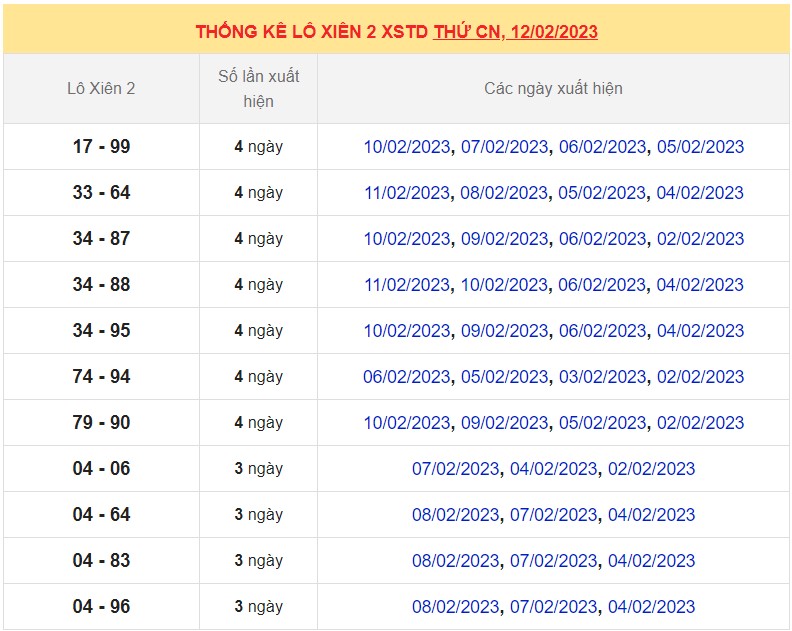Click 04/02/2023 in the 04 - 96 row
Image resolution: width=792 pixels, height=631 pixels.
click(x=651, y=607)
